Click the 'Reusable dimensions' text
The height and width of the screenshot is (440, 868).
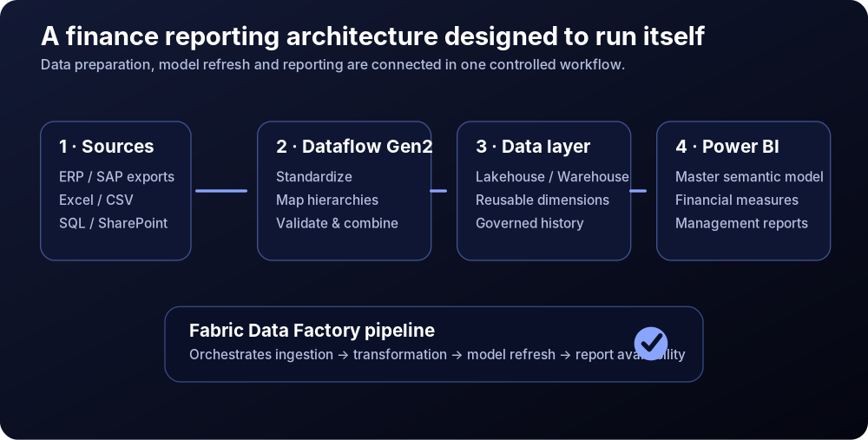point(542,200)
